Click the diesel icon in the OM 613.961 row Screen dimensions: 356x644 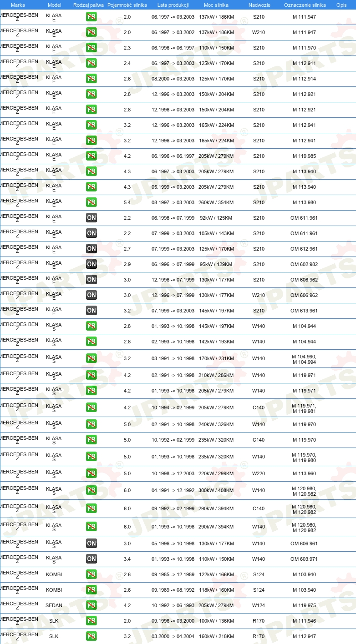(x=92, y=311)
